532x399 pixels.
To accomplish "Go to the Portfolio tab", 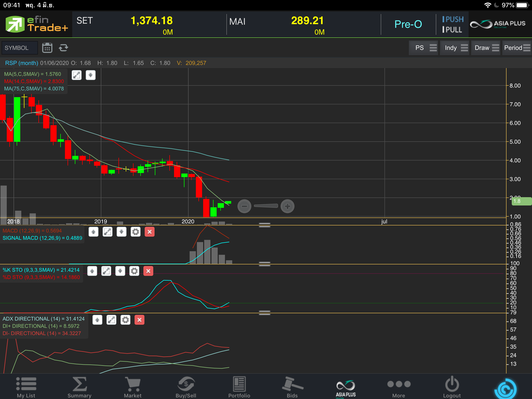I will pyautogui.click(x=239, y=387).
